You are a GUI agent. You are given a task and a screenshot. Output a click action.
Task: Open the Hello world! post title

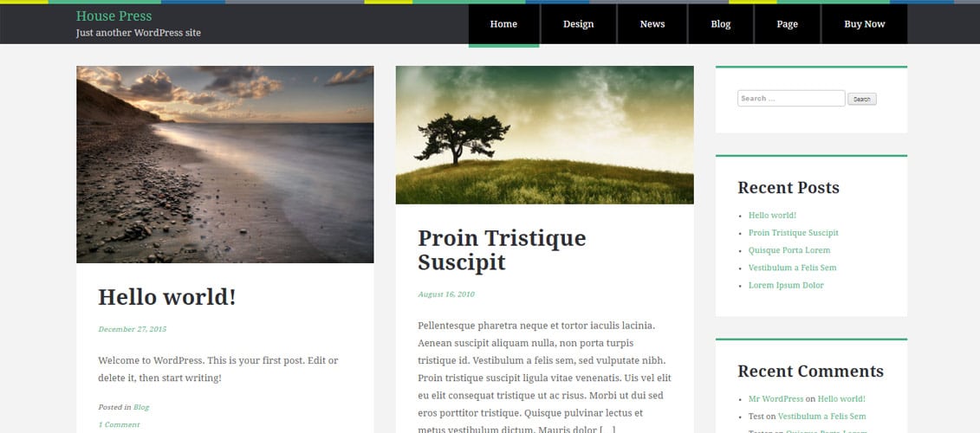tap(167, 296)
